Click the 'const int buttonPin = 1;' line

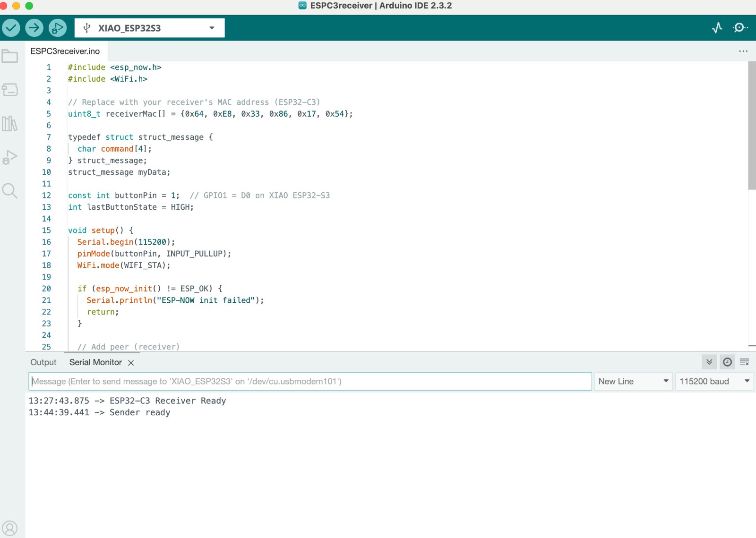tap(124, 195)
